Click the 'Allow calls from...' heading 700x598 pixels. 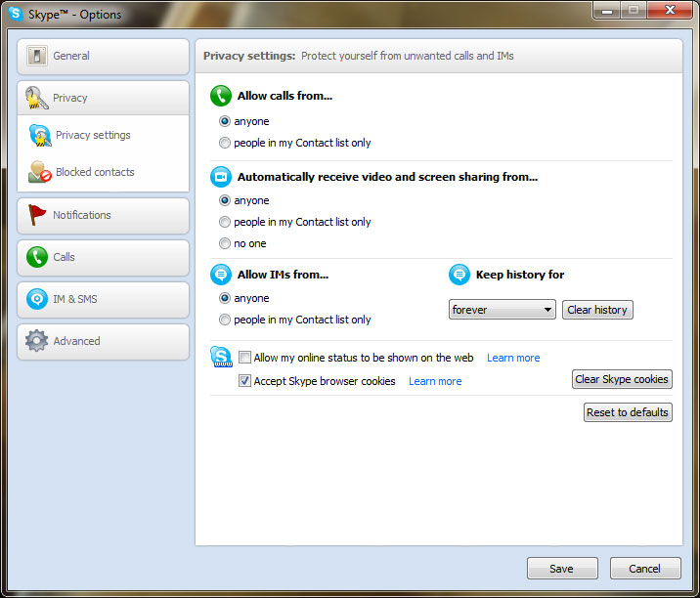[284, 96]
